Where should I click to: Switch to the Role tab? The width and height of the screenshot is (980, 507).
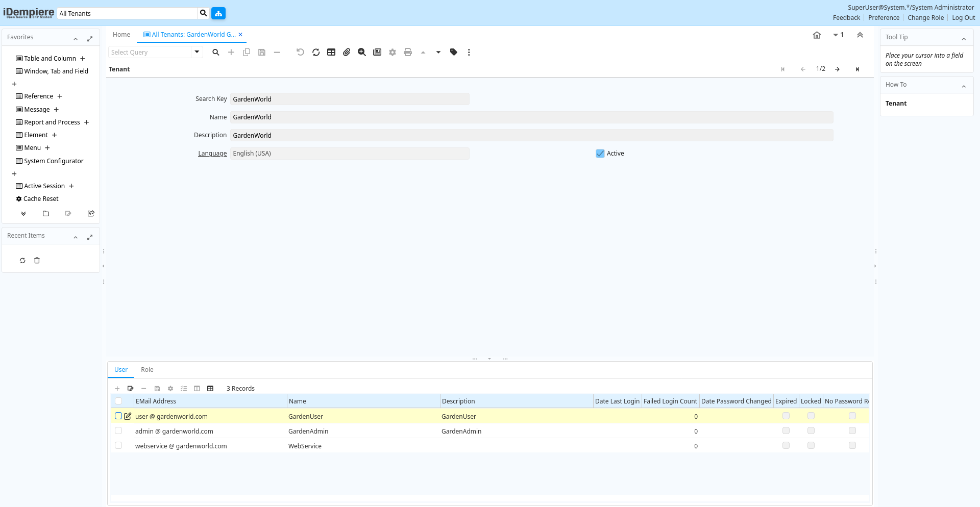pos(147,370)
